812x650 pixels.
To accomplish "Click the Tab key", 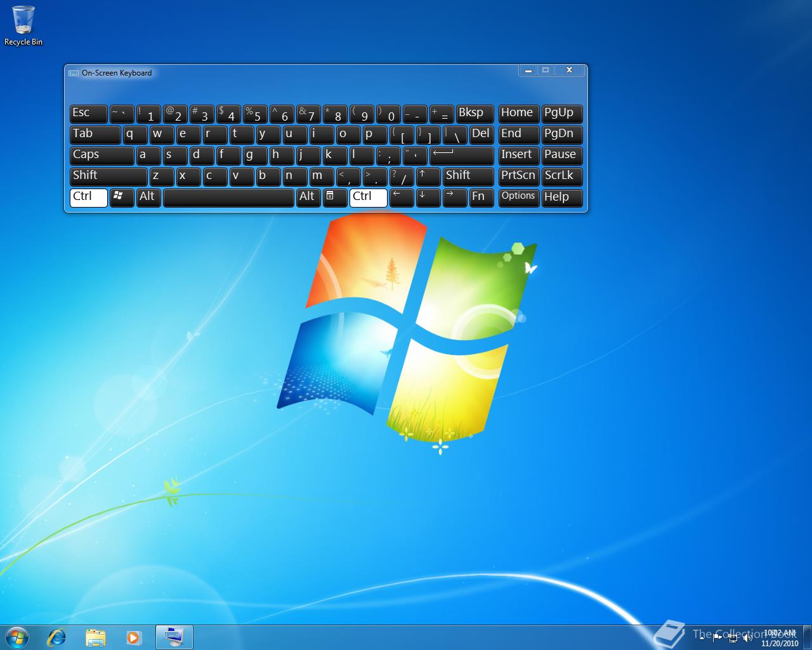I will [95, 135].
